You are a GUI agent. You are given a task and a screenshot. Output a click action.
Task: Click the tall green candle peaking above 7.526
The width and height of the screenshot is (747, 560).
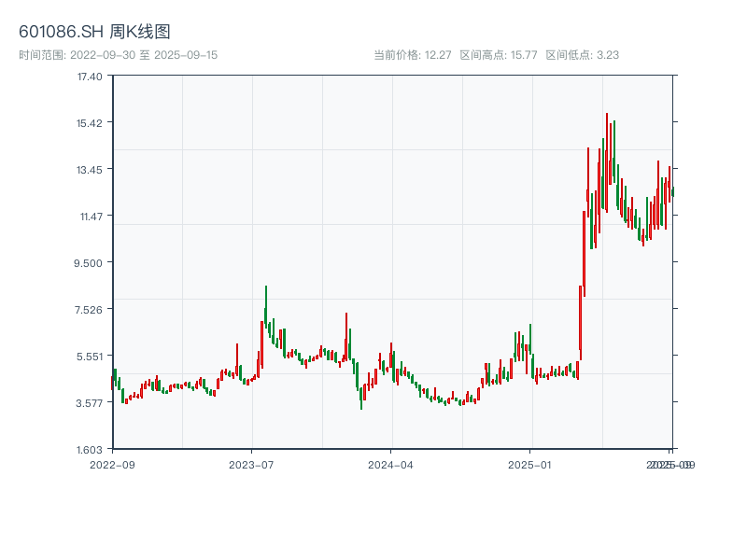266,306
